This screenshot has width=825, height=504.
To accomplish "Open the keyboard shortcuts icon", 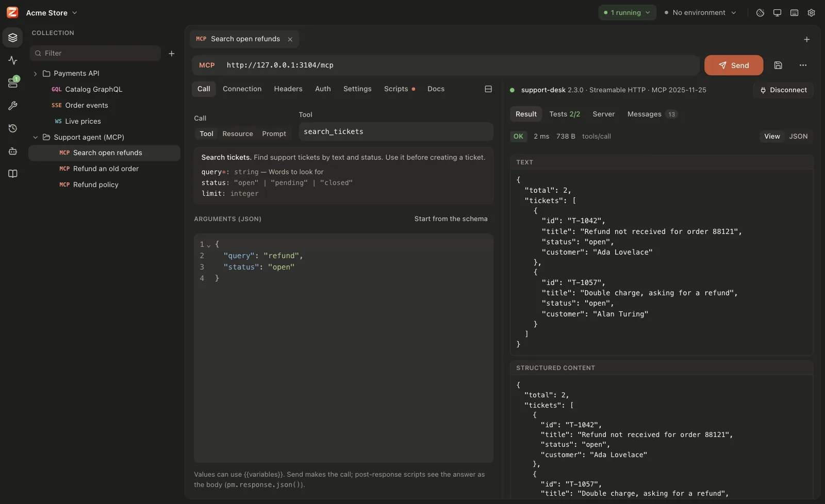I will pyautogui.click(x=794, y=13).
